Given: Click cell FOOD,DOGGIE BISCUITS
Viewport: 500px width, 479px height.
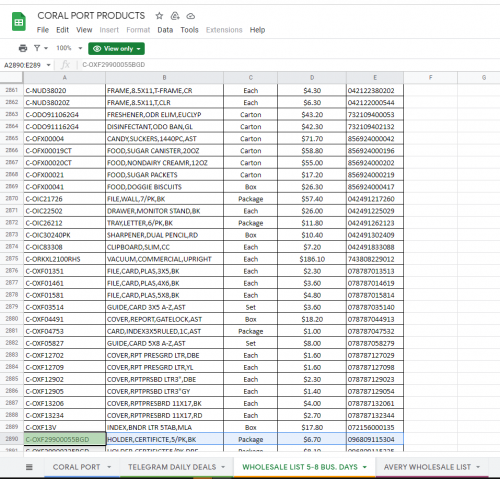Looking at the screenshot, I should point(164,187).
